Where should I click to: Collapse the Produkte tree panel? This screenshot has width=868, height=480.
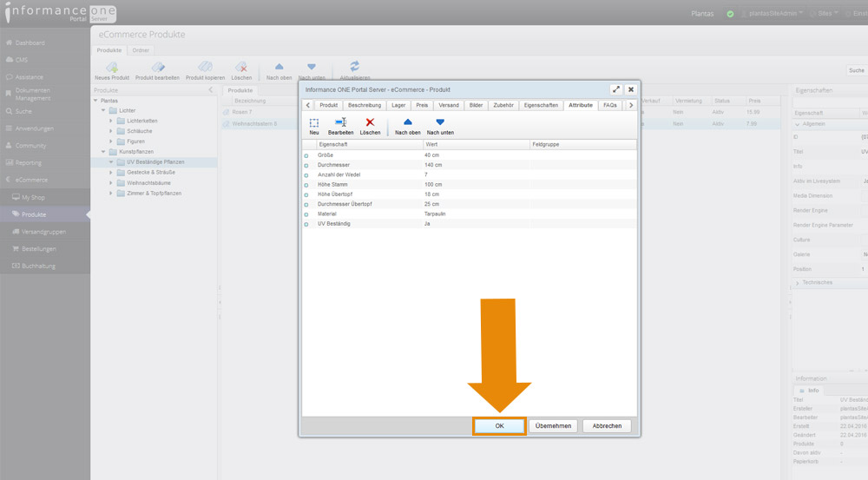(210, 89)
